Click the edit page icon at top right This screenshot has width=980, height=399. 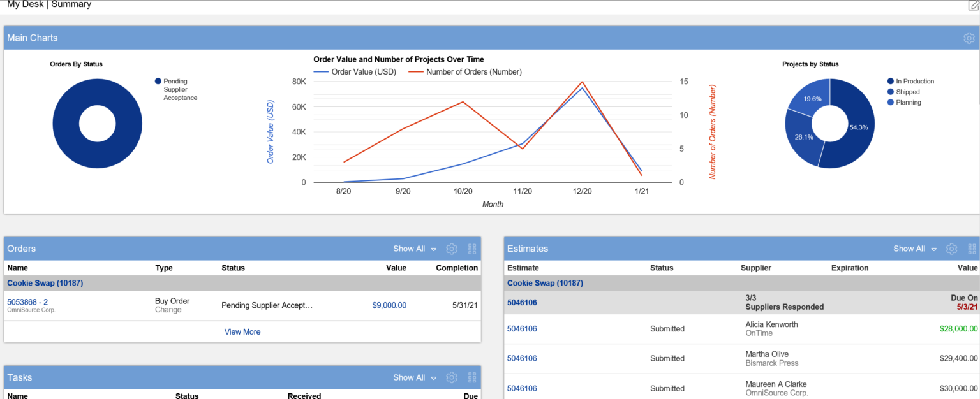coord(973,5)
